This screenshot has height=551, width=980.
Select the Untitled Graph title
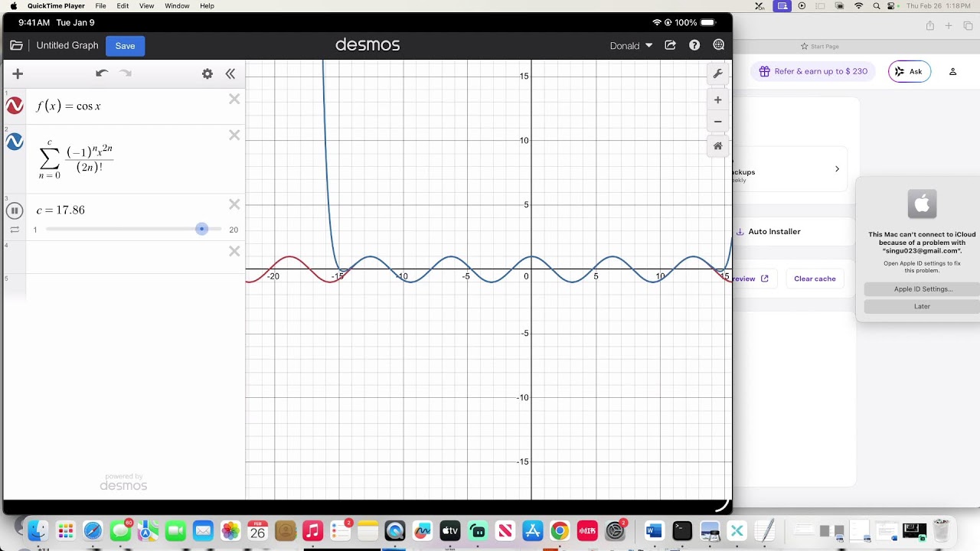[67, 46]
